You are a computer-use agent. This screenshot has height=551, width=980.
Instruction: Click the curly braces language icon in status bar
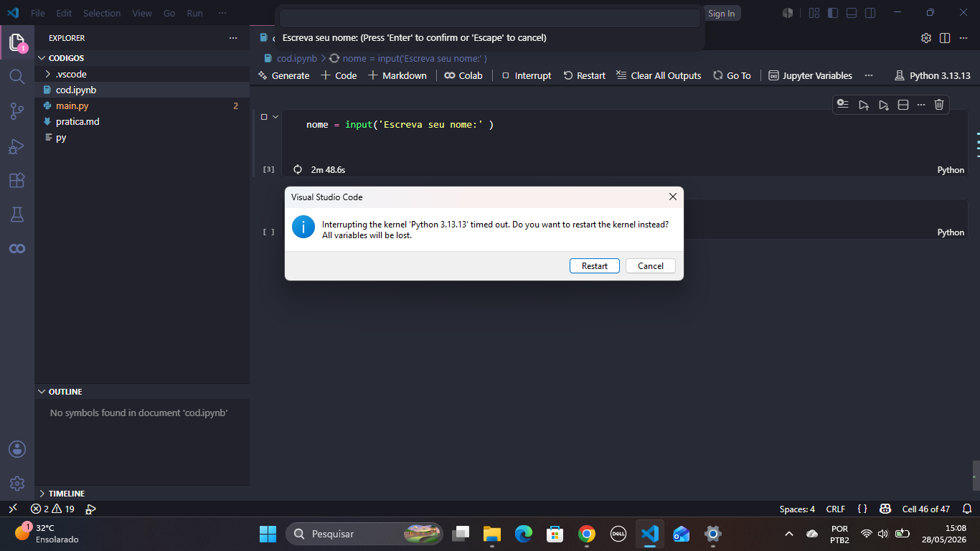(862, 509)
